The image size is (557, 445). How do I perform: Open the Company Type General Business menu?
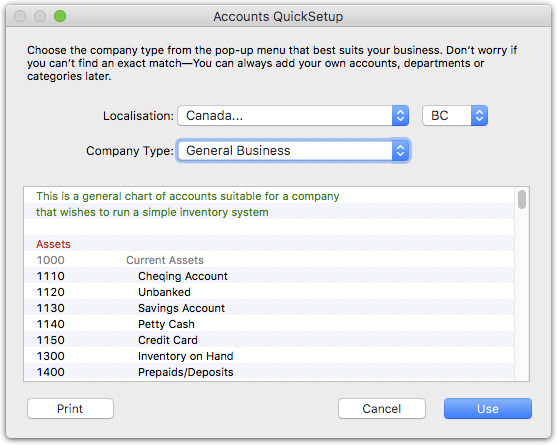coord(293,151)
